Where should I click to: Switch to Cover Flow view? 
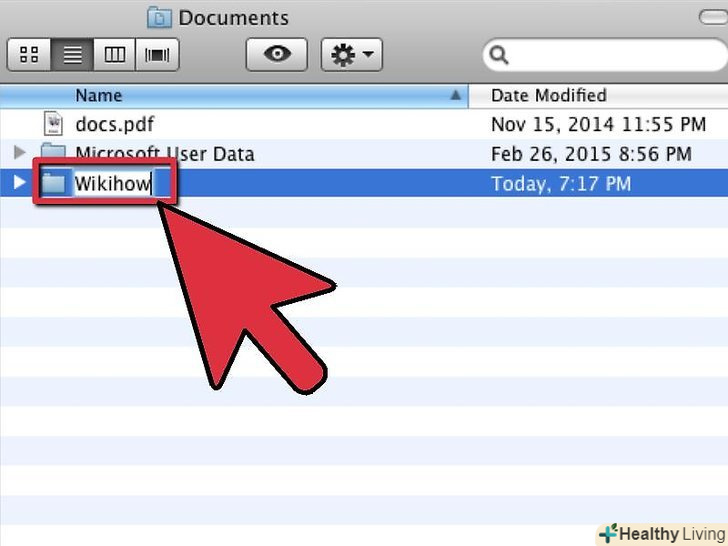pos(157,55)
